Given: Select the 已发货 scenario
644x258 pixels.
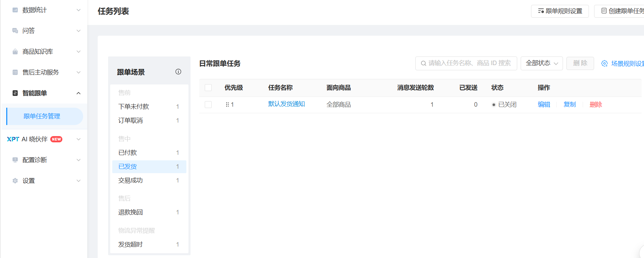Looking at the screenshot, I should [x=149, y=167].
